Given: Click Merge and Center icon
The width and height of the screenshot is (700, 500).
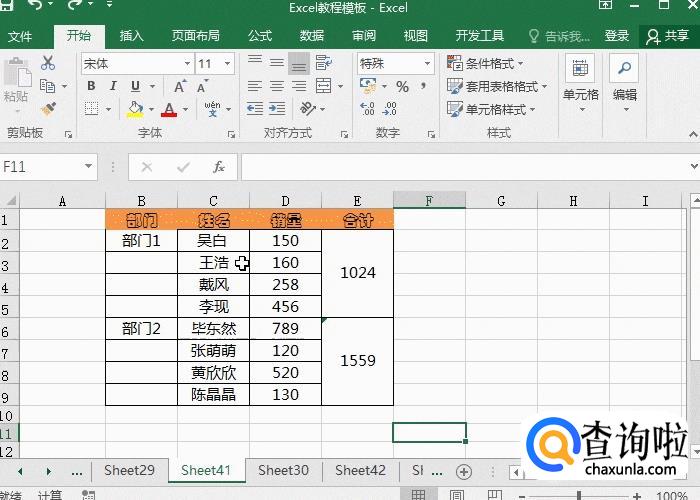Looking at the screenshot, I should pos(323,85).
